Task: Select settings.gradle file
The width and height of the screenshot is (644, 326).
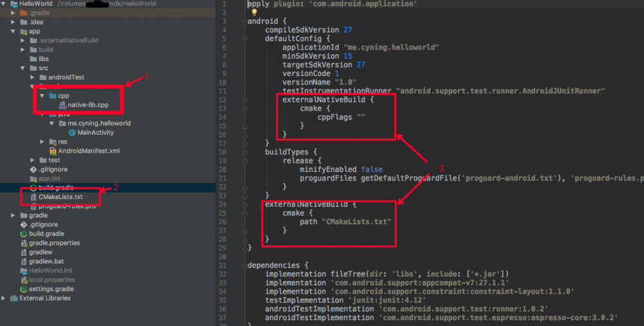Action: point(52,289)
